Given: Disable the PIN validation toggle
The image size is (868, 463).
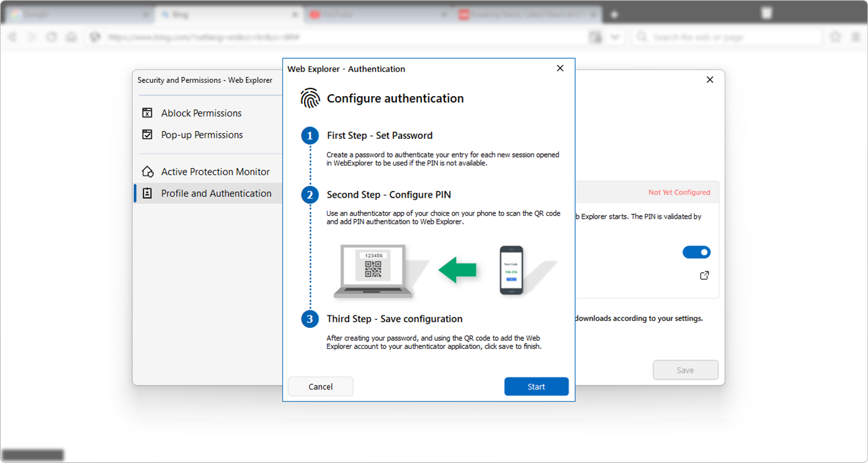Looking at the screenshot, I should [696, 252].
